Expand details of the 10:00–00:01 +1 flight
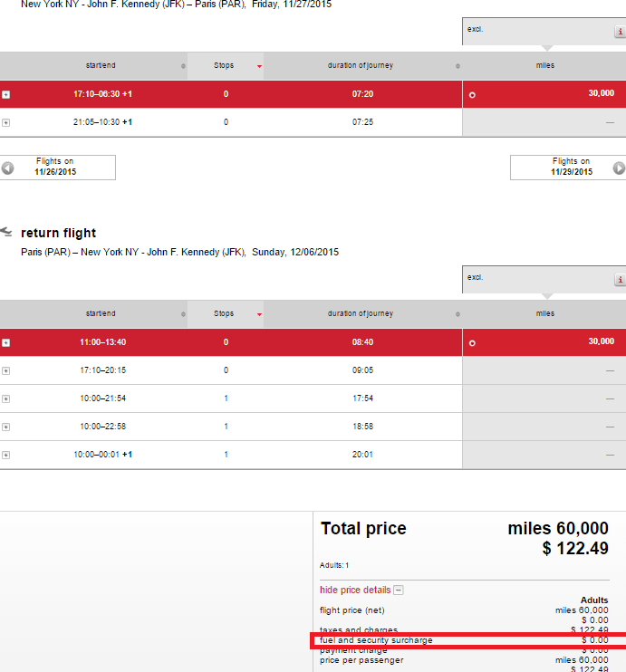 pos(6,456)
